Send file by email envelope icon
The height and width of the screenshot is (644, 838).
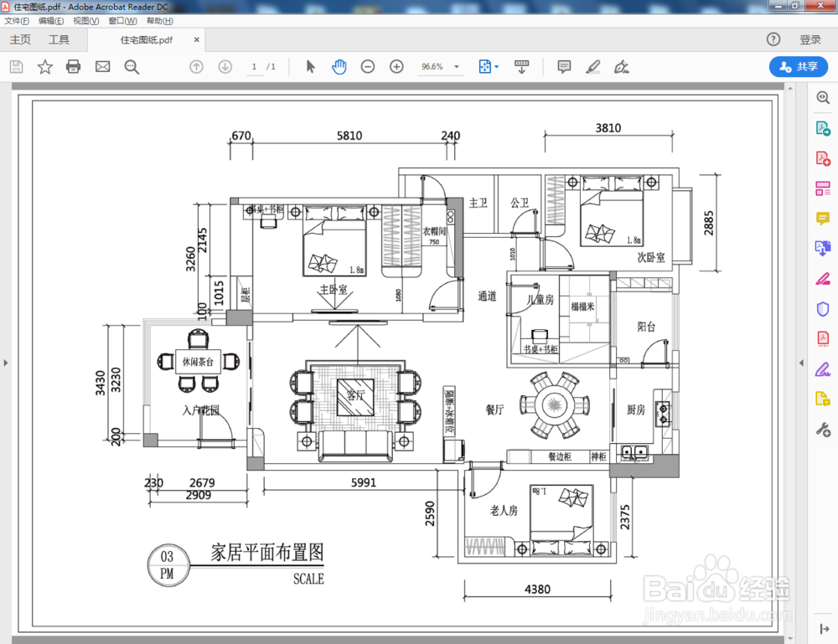click(102, 67)
